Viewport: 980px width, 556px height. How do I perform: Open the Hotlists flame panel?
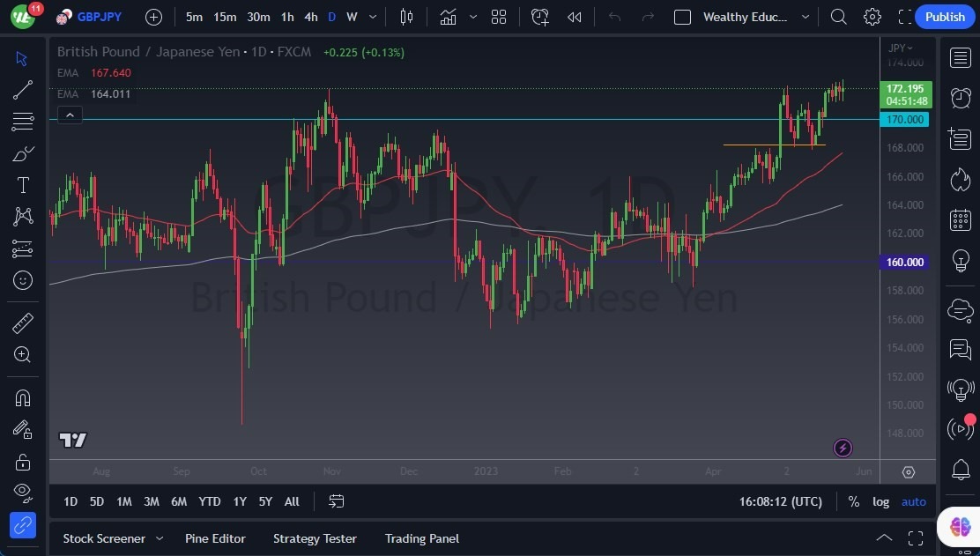(x=960, y=180)
